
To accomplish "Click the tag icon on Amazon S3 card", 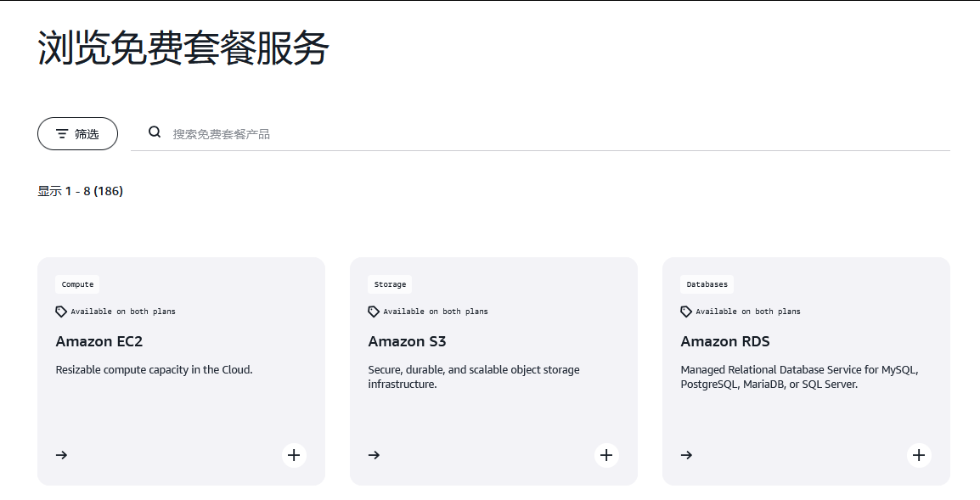I will 374,312.
